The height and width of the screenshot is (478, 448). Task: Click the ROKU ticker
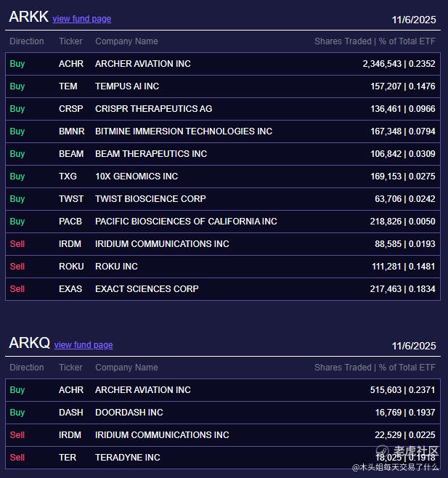click(x=71, y=267)
